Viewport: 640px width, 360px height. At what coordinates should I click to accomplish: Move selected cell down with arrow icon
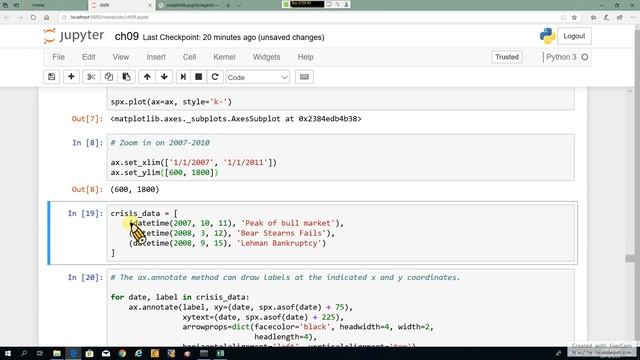coord(164,77)
